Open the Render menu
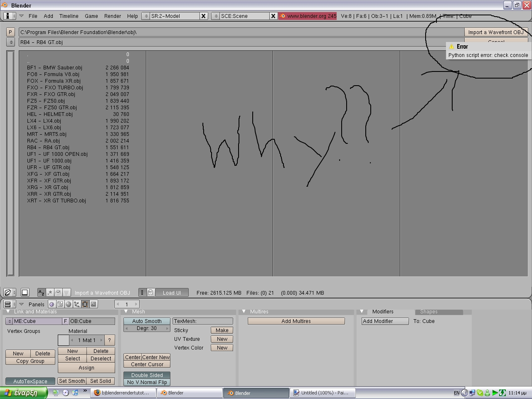 click(113, 16)
